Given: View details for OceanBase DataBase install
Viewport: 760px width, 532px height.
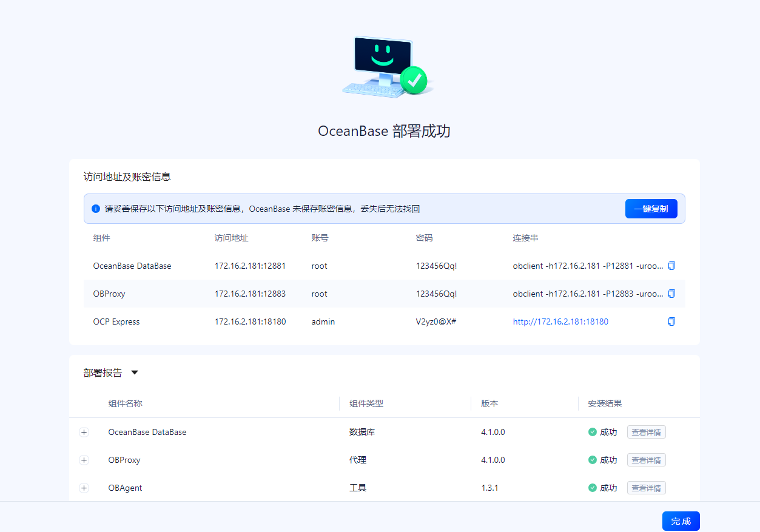Looking at the screenshot, I should pos(647,432).
